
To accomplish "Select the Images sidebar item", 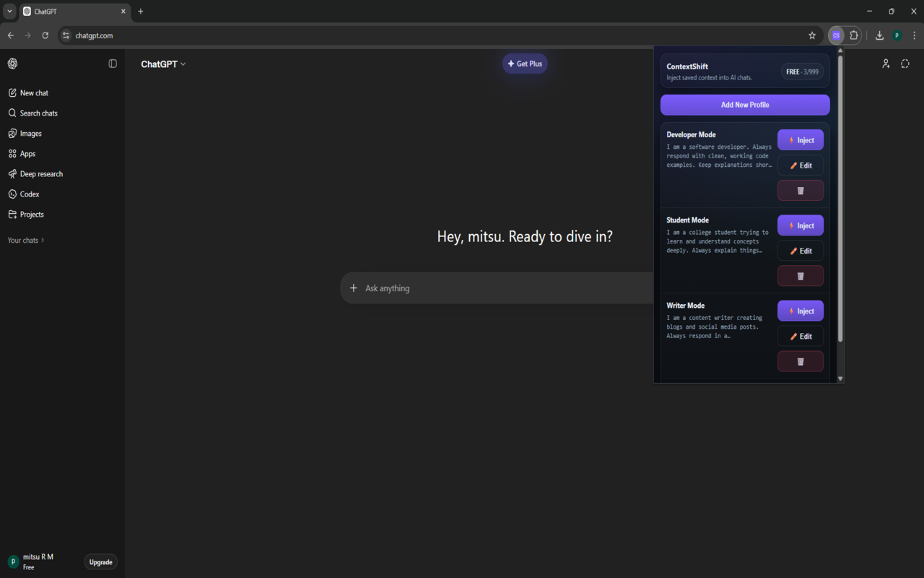I will pos(30,134).
